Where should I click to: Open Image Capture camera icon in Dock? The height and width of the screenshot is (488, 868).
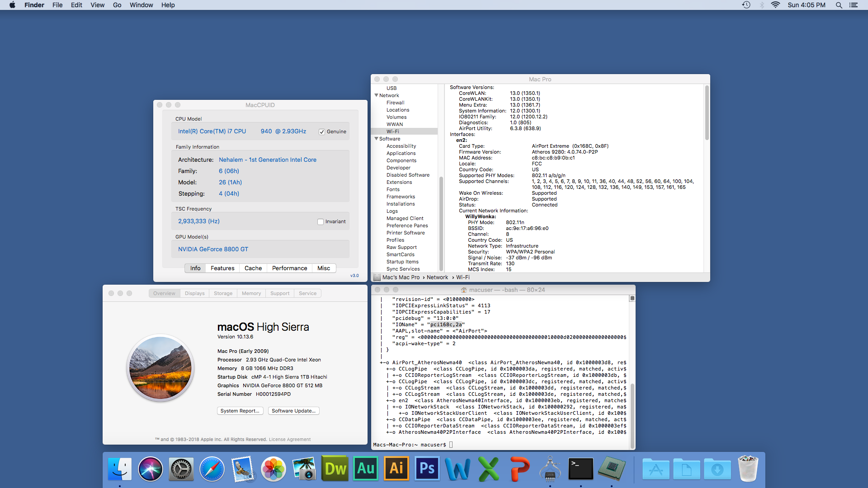pyautogui.click(x=304, y=469)
